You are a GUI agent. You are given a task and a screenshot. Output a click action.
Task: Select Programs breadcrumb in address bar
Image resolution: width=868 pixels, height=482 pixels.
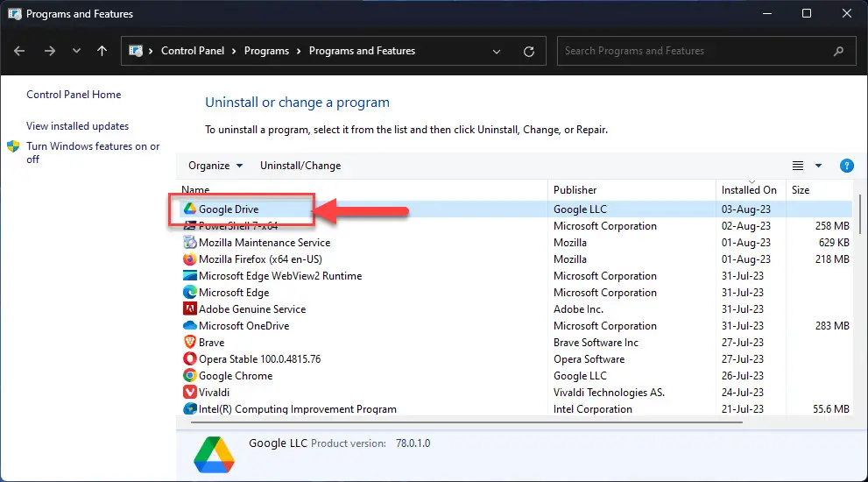tap(266, 51)
